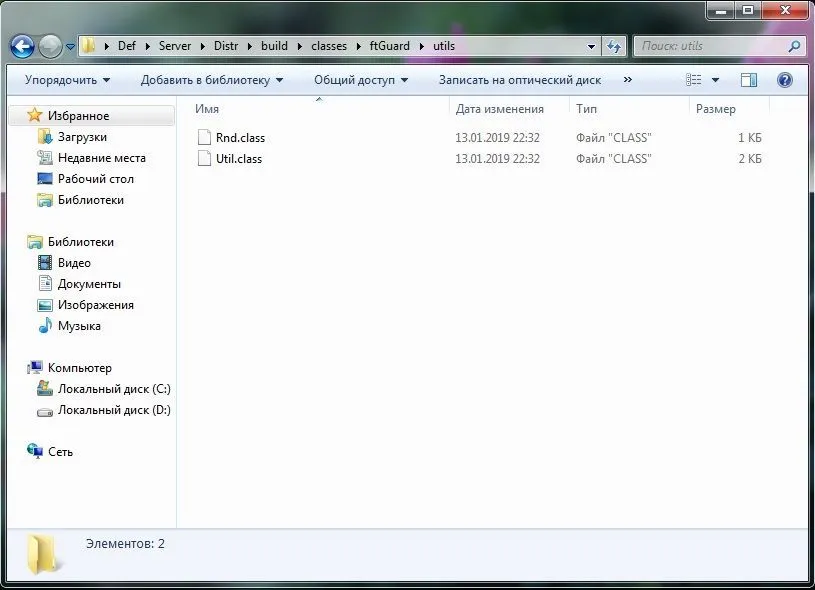815x590 pixels.
Task: Open Help with the question mark icon
Action: coord(784,80)
